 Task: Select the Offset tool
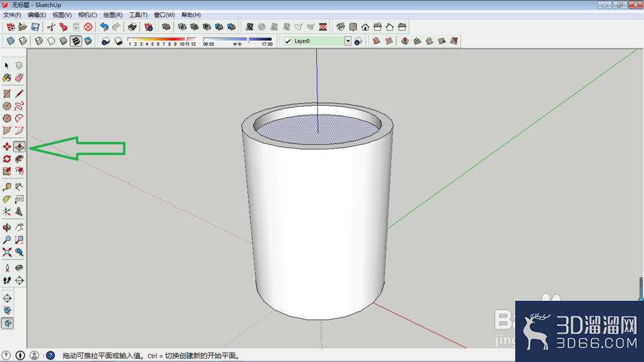(19, 171)
